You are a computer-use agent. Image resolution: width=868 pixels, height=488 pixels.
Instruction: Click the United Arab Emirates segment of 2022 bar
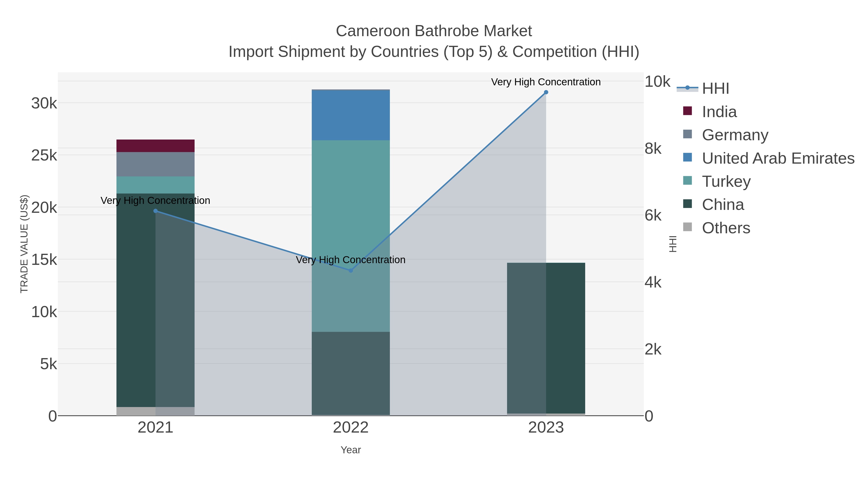pos(350,115)
